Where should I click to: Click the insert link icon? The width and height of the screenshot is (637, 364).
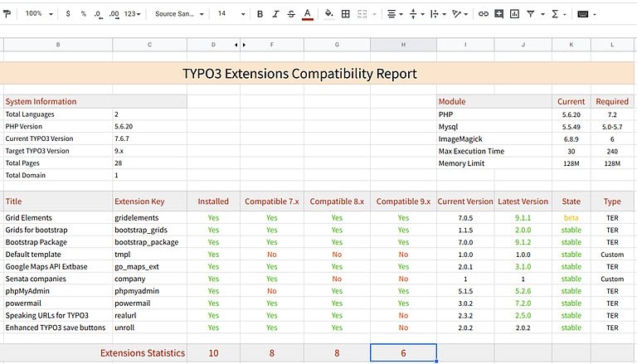tap(483, 14)
